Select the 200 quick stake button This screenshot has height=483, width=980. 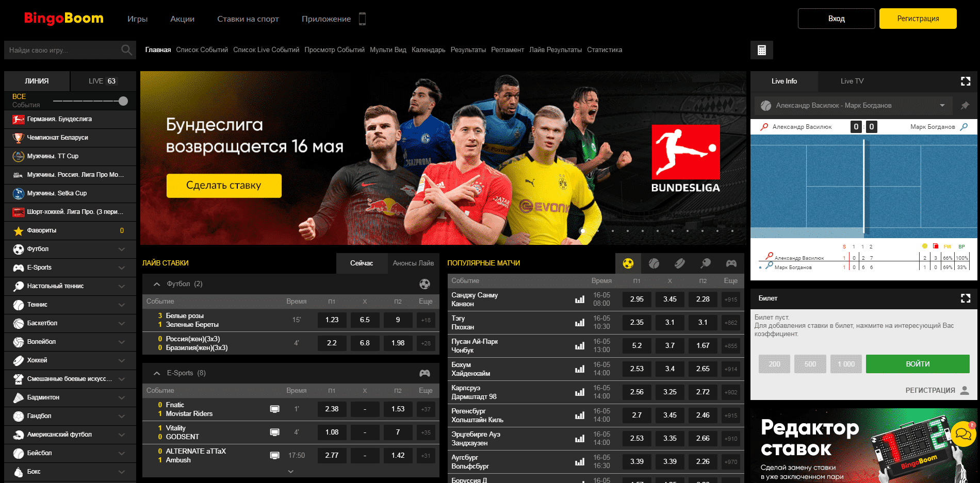(x=774, y=364)
